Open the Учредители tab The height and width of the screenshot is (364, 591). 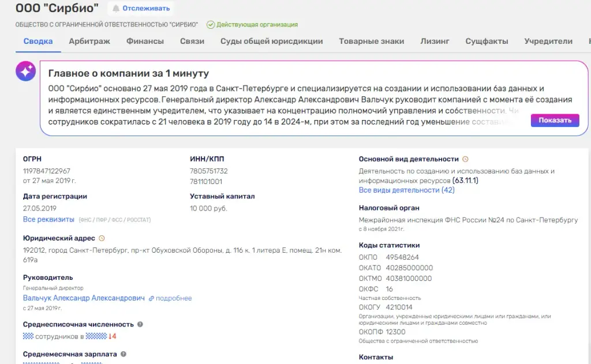coord(548,42)
